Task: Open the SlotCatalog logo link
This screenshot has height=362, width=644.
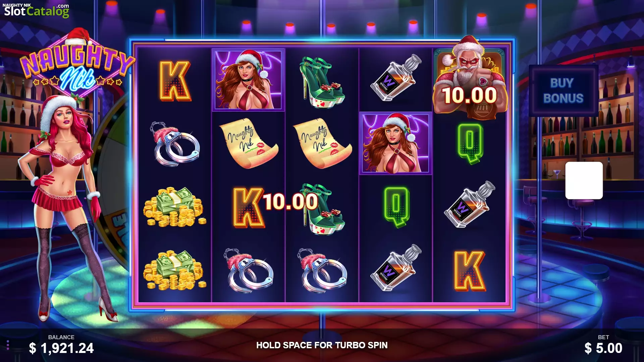Action: tap(36, 10)
